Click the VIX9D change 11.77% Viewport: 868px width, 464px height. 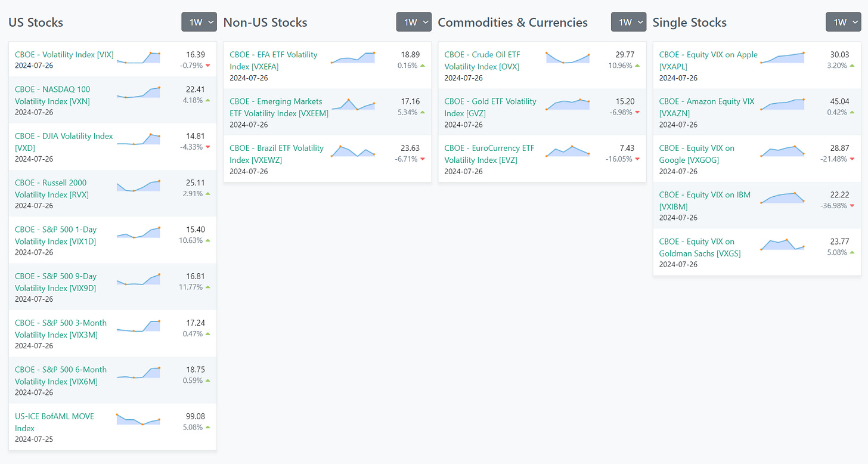[191, 287]
